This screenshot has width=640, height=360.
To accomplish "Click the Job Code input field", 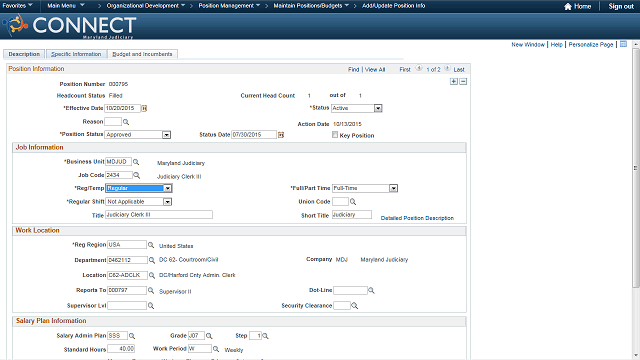I will click(x=119, y=175).
